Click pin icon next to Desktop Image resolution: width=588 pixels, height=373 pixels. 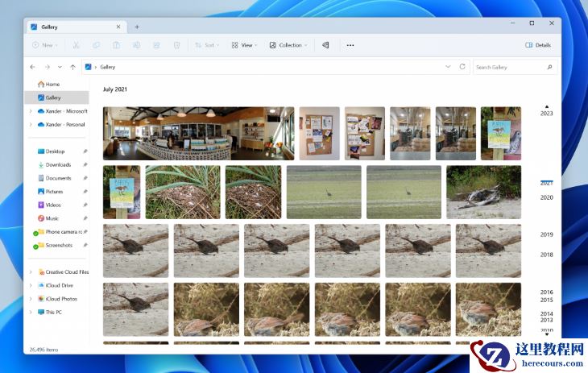(85, 151)
